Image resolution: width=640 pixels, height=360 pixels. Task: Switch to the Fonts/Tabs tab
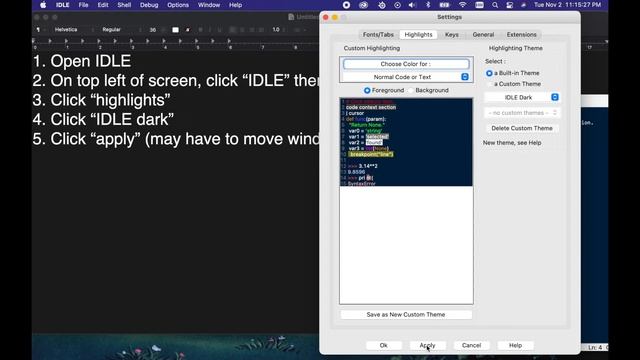pos(378,35)
